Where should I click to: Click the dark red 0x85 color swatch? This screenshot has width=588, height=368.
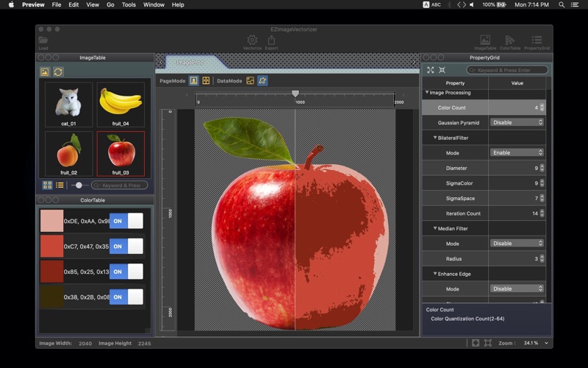51,272
